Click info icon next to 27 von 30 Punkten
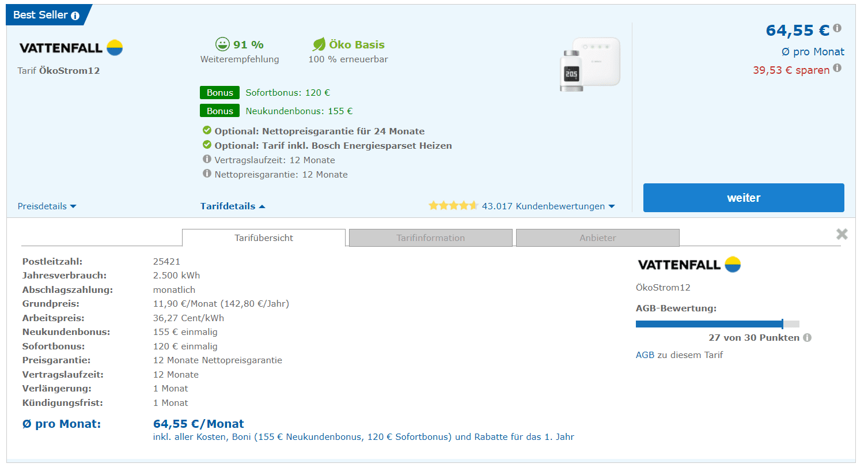The image size is (868, 467). point(807,338)
